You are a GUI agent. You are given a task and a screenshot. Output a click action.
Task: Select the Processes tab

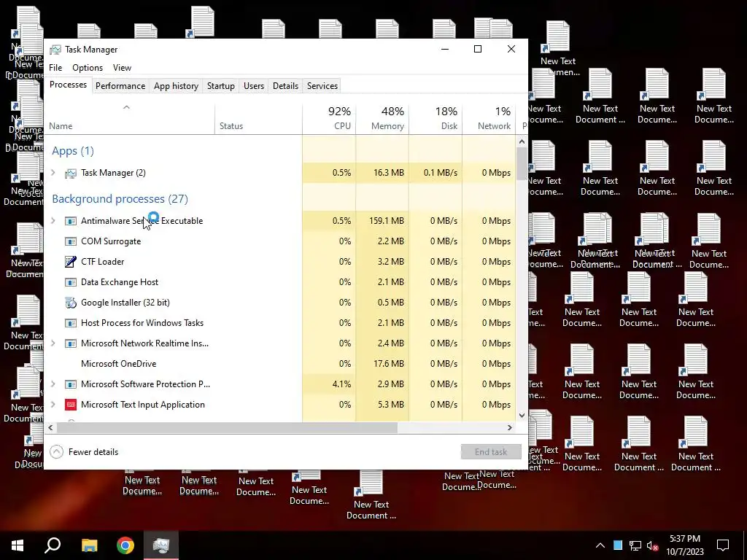pyautogui.click(x=68, y=85)
